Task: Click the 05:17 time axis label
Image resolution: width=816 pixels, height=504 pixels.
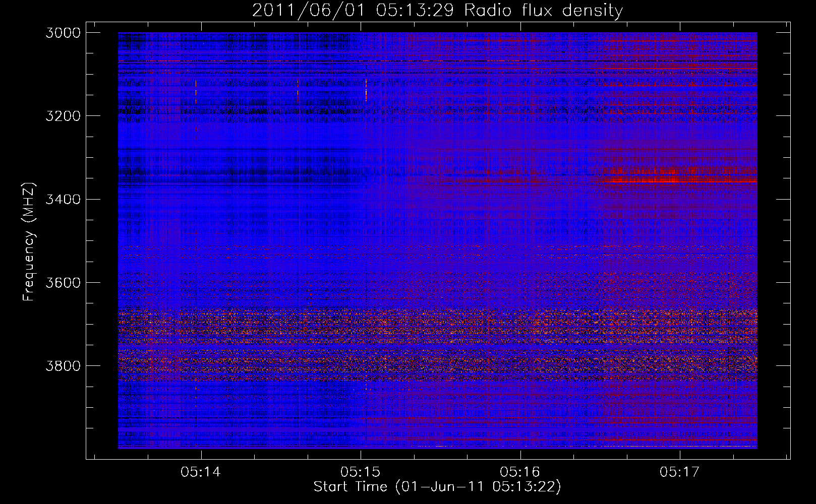Action: coord(679,472)
